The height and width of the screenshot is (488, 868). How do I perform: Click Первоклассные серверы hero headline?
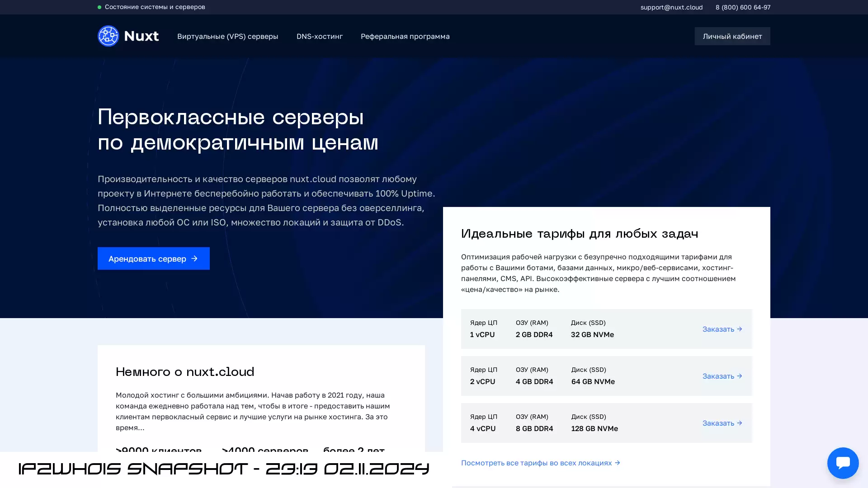231,117
